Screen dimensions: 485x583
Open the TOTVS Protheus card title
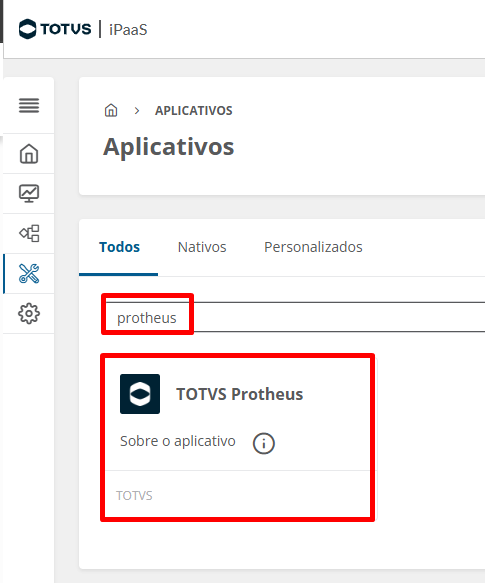(240, 394)
